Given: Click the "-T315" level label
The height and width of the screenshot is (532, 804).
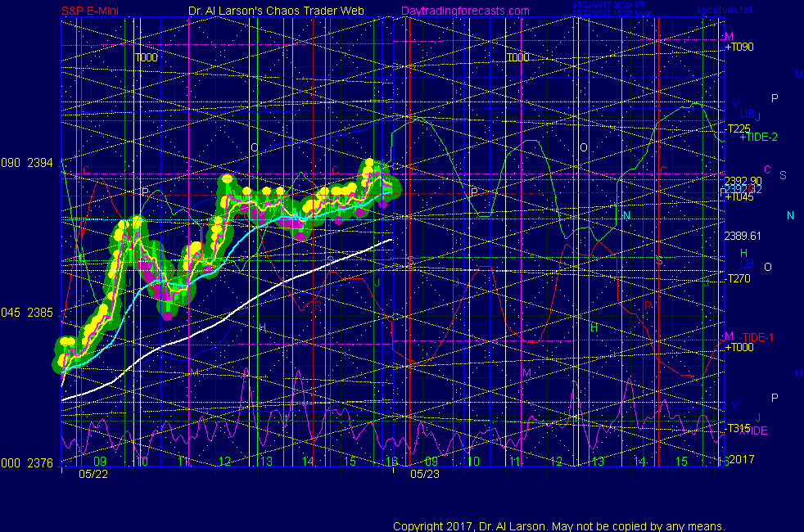Looking at the screenshot, I should [x=738, y=429].
